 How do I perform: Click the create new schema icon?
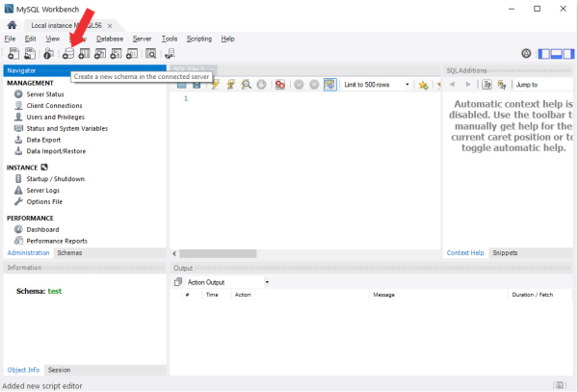point(68,54)
